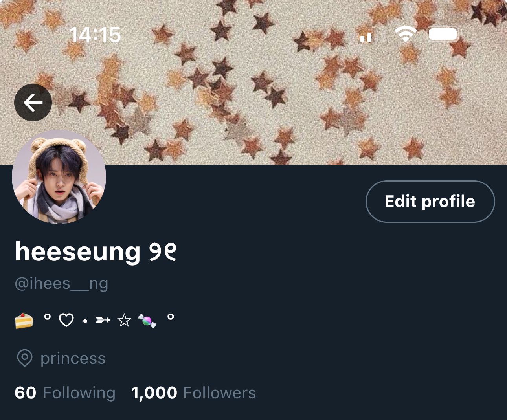Tap the cellular signal bars
Screen dimensions: 507x420
(x=366, y=37)
